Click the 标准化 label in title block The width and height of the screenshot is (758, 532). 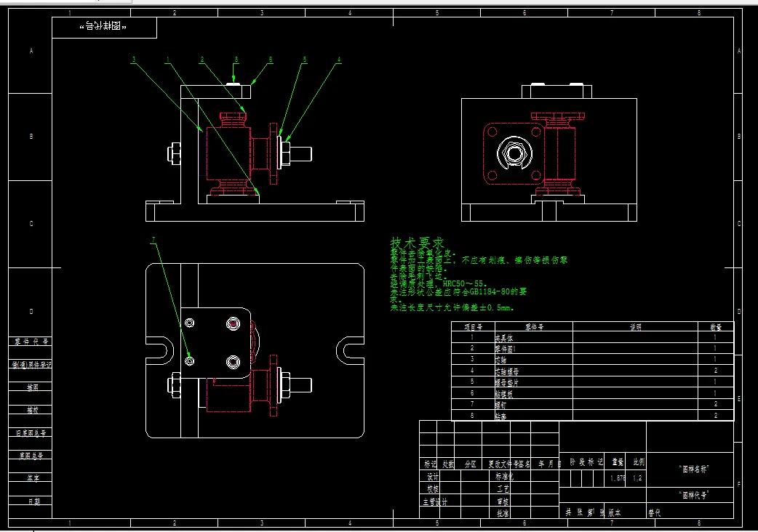pos(504,477)
